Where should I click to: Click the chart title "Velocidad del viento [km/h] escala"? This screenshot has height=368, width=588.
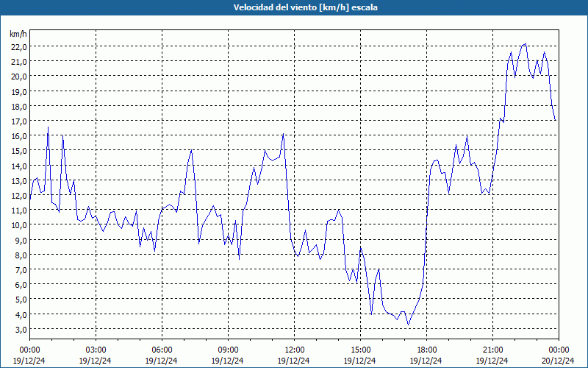(305, 7)
